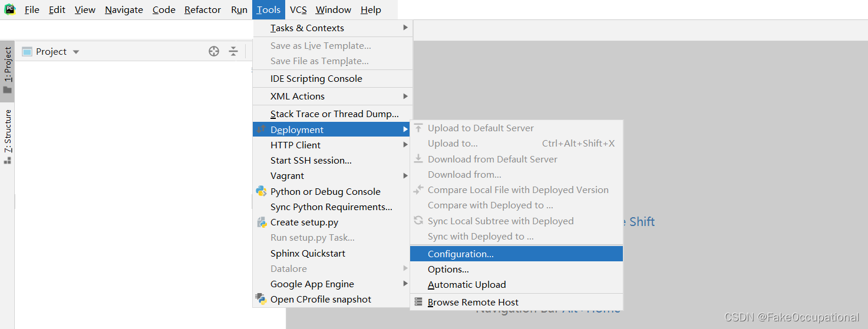The height and width of the screenshot is (329, 868).
Task: Select IDE Scripting Console
Action: [332, 78]
